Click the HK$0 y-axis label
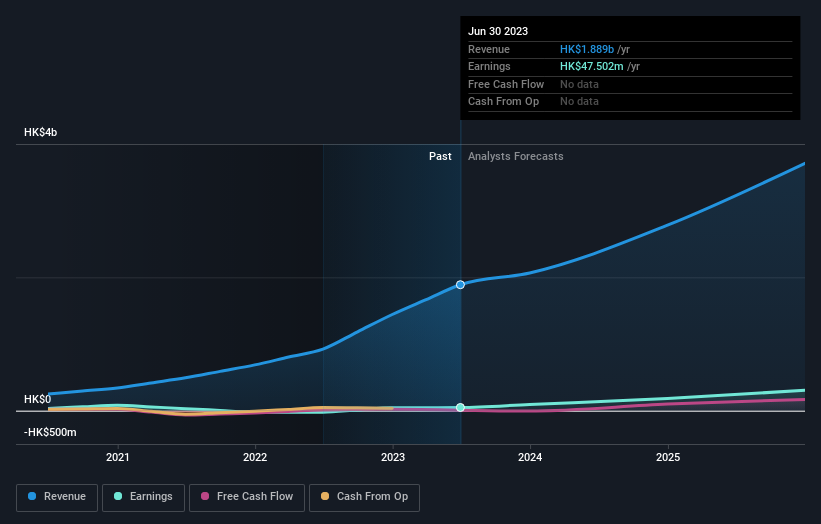Viewport: 821px width, 524px height. click(x=38, y=399)
